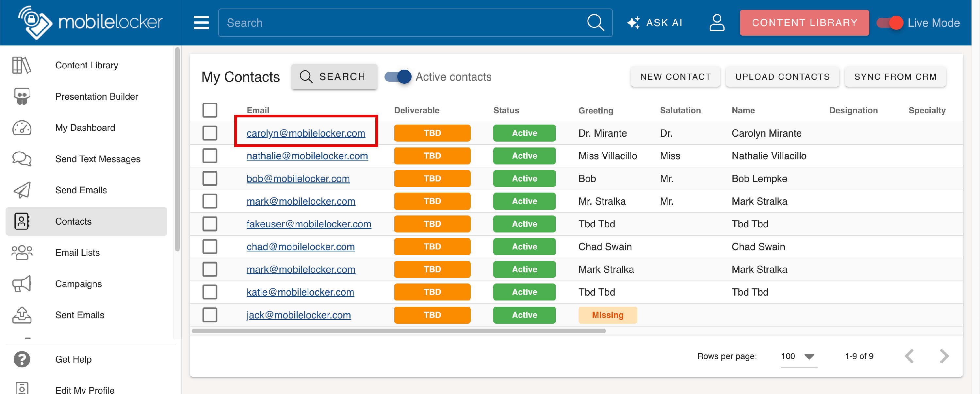Click the red CONTENT LIBRARY button
The height and width of the screenshot is (394, 980).
(804, 23)
